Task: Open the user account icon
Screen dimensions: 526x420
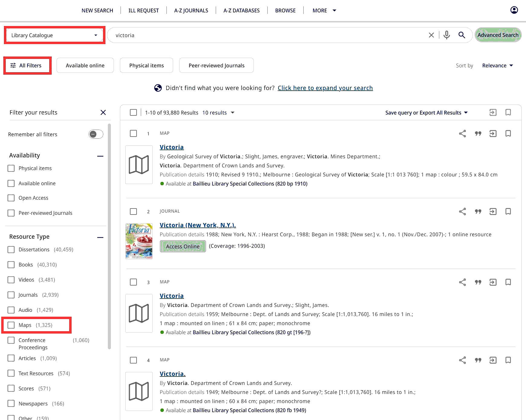Action: pyautogui.click(x=514, y=10)
